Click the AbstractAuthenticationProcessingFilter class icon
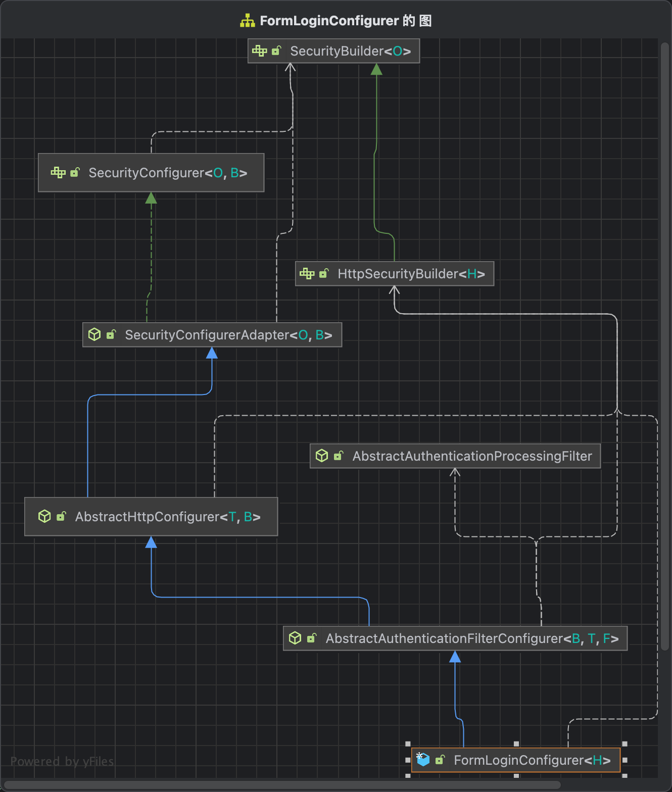The height and width of the screenshot is (792, 672). pos(322,456)
